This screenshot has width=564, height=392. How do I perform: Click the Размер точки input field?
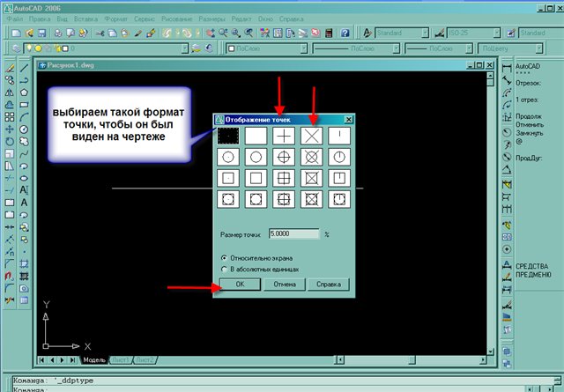point(295,234)
